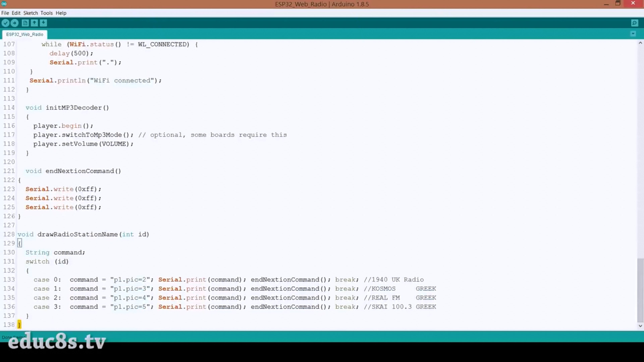Open the Serial Monitor icon
644x362 pixels.
634,23
